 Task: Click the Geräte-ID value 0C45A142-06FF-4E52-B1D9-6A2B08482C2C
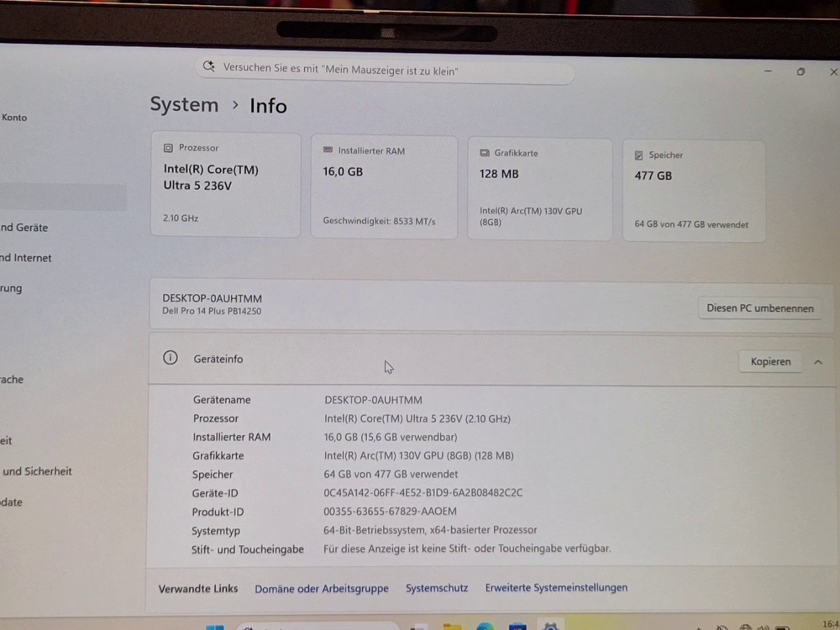[x=423, y=492]
